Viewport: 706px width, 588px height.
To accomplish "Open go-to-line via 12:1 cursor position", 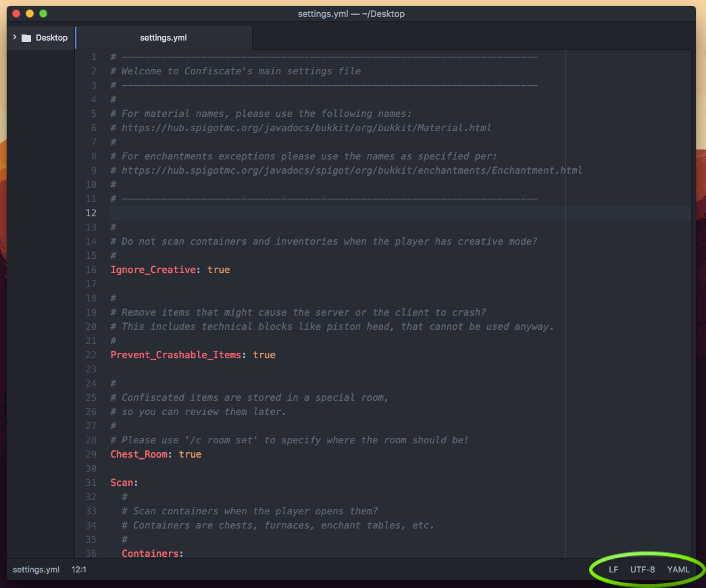I will [79, 570].
